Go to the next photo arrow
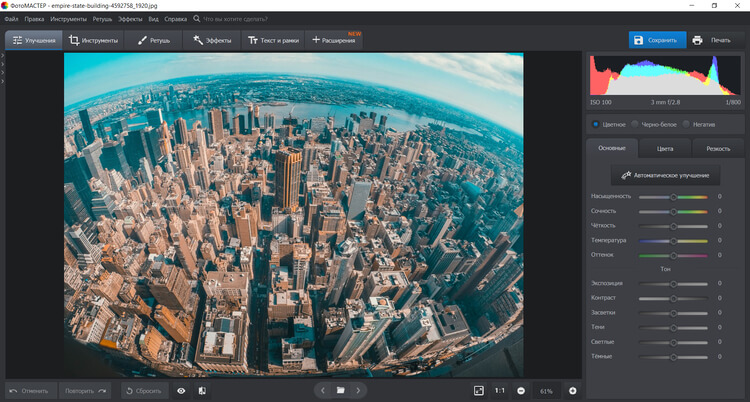This screenshot has height=402, width=750. pos(359,390)
